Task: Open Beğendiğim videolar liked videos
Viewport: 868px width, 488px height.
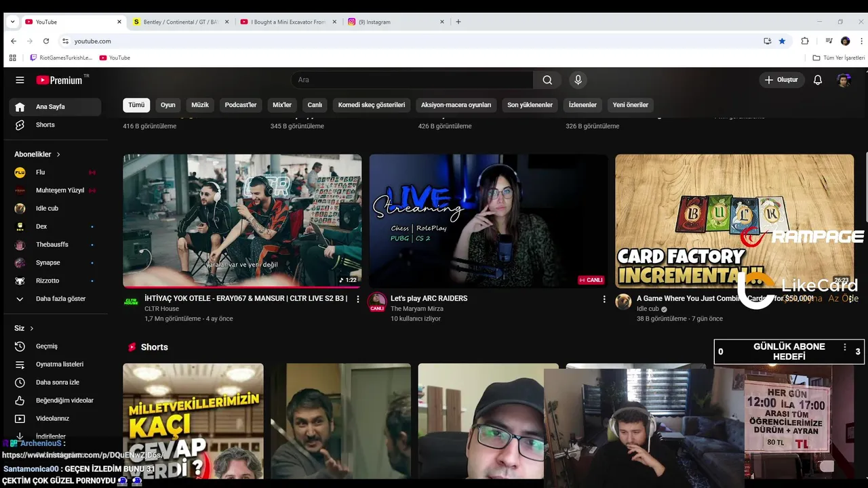Action: pyautogui.click(x=55, y=401)
